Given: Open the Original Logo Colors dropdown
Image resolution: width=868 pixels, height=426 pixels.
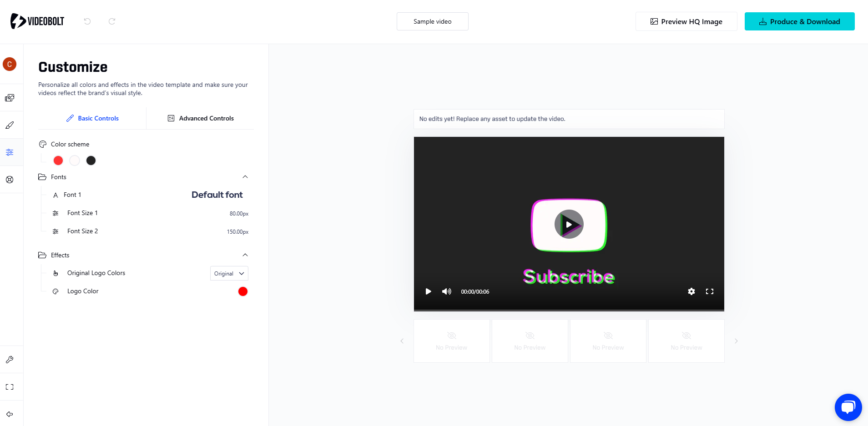Looking at the screenshot, I should [x=229, y=273].
